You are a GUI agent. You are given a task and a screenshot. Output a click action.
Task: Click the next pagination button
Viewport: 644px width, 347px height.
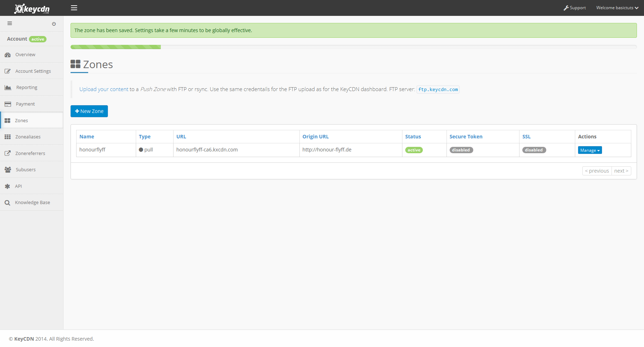[x=621, y=171]
